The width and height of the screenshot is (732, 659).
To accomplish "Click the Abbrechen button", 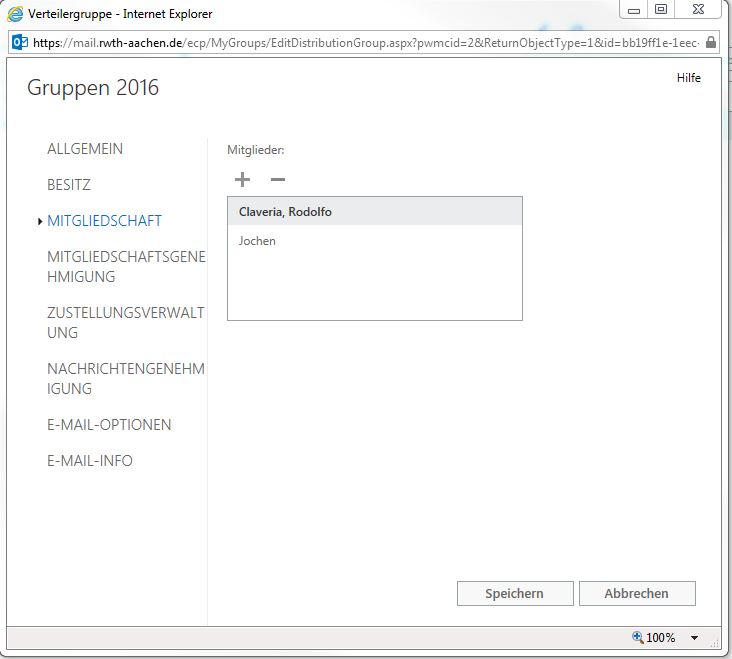I will pos(636,593).
